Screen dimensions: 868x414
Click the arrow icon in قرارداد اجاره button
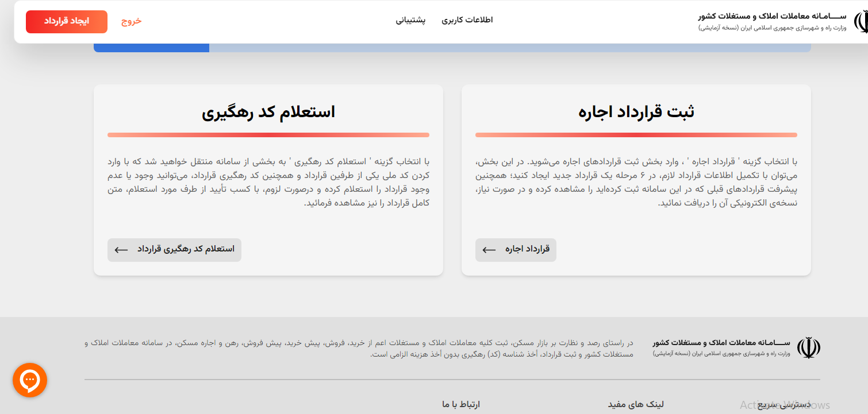pyautogui.click(x=489, y=250)
